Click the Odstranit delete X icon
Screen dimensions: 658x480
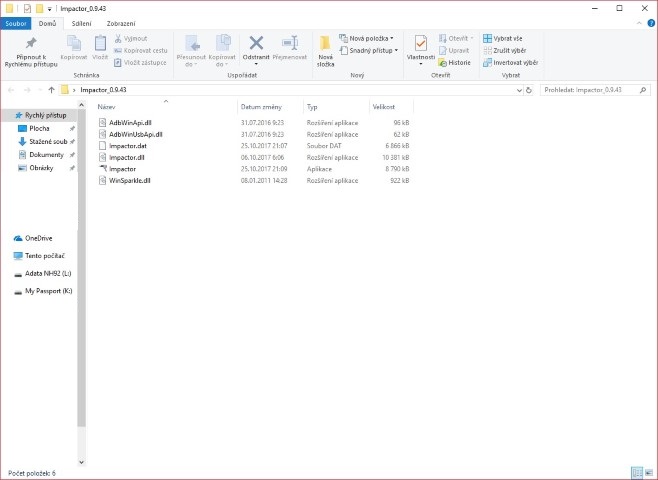pyautogui.click(x=256, y=43)
